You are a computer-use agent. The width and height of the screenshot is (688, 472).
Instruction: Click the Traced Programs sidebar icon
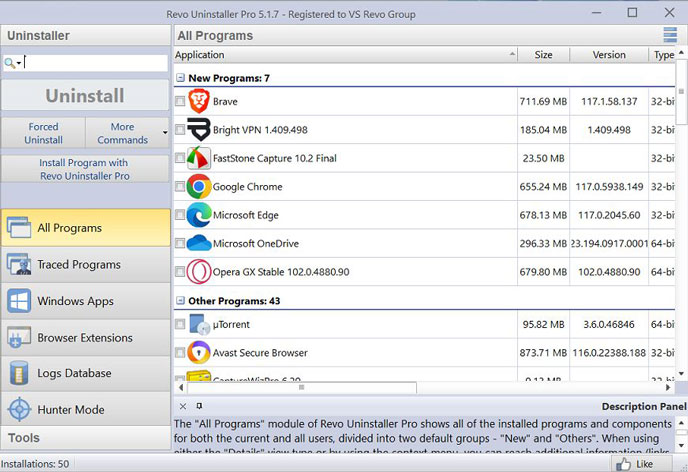(19, 264)
